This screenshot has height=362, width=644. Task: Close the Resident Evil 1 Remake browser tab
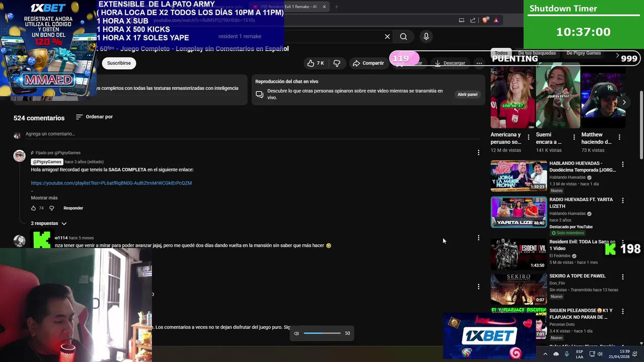click(324, 7)
